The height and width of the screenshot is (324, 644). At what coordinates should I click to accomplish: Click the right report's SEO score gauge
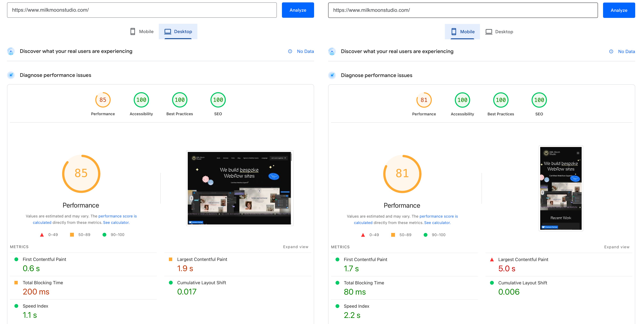tap(539, 100)
